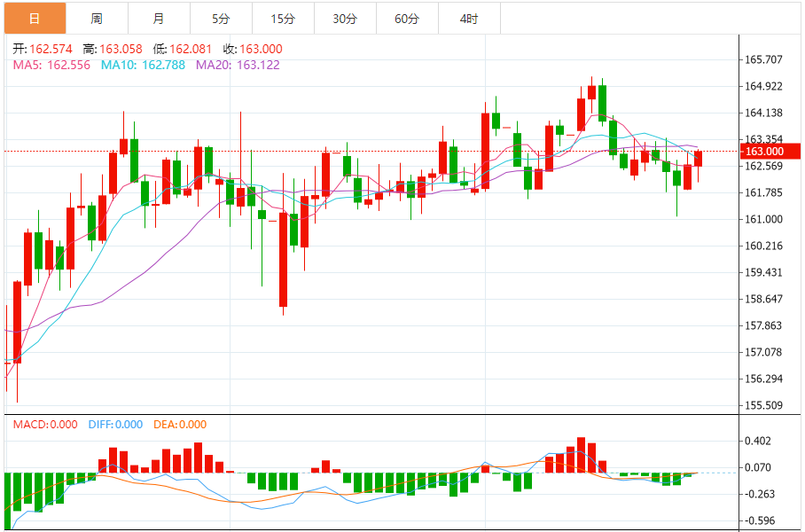This screenshot has height=532, width=805.
Task: Click the 161.785 price axis label
Action: [763, 192]
